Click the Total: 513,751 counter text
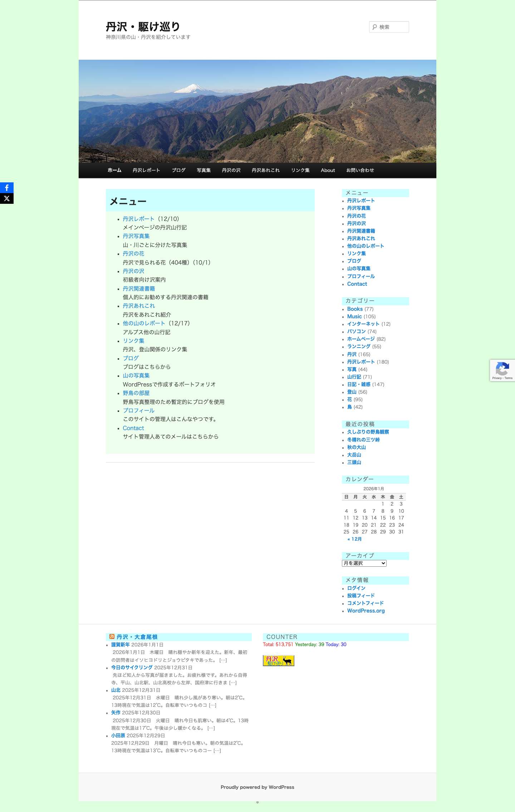Image resolution: width=515 pixels, height=812 pixels. click(278, 644)
